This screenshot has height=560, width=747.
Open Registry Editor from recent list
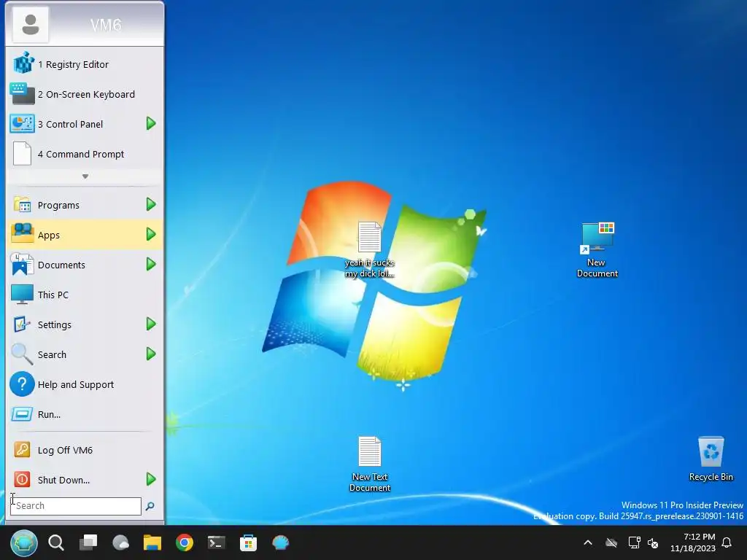[x=85, y=64]
